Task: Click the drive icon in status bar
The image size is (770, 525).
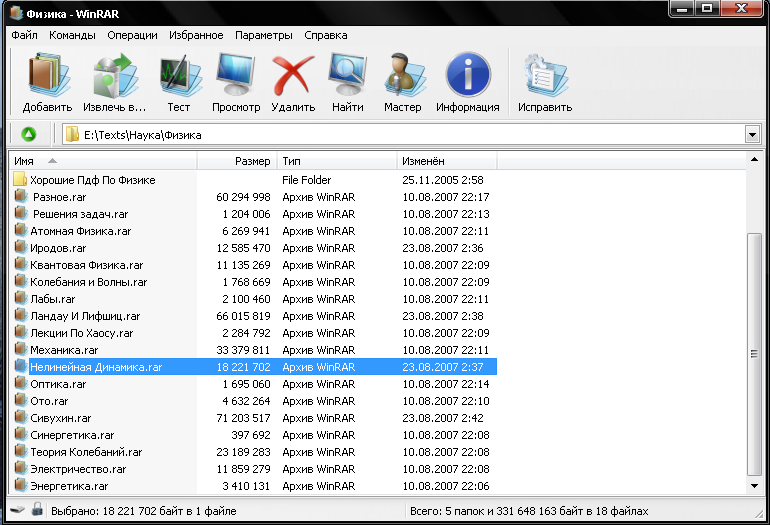Action: point(18,510)
